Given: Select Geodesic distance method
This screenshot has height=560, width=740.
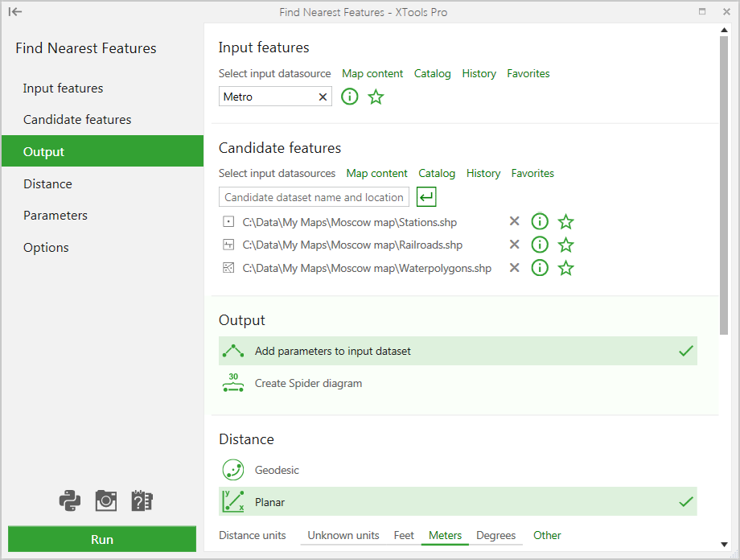Looking at the screenshot, I should 277,470.
